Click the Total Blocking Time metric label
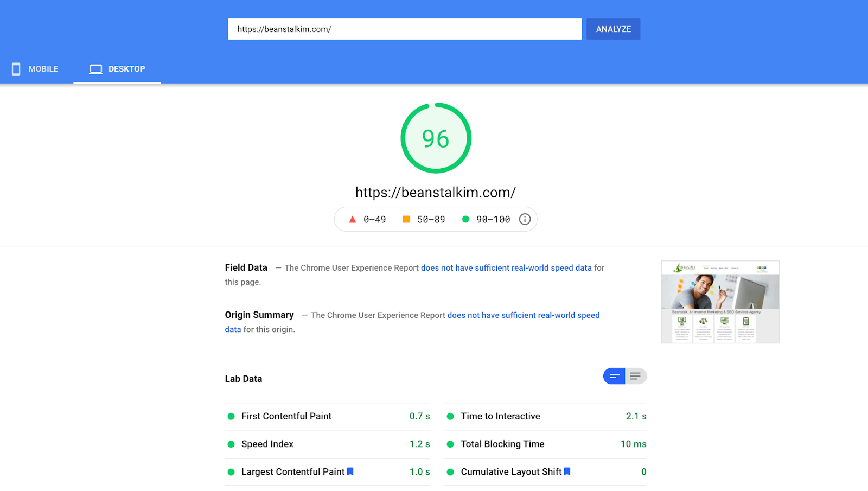This screenshot has width=868, height=491. (x=503, y=444)
